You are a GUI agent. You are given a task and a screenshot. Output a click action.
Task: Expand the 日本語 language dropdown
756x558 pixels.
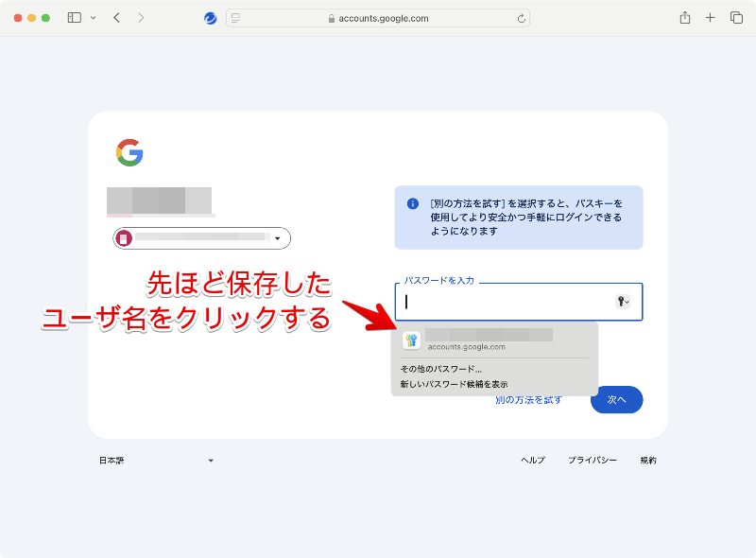coord(156,461)
